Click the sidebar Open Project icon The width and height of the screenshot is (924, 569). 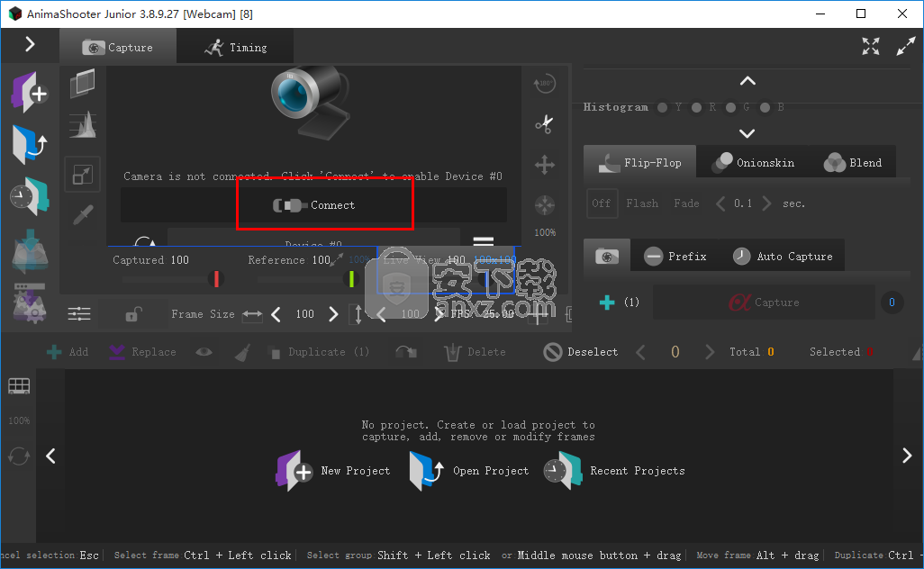click(30, 144)
